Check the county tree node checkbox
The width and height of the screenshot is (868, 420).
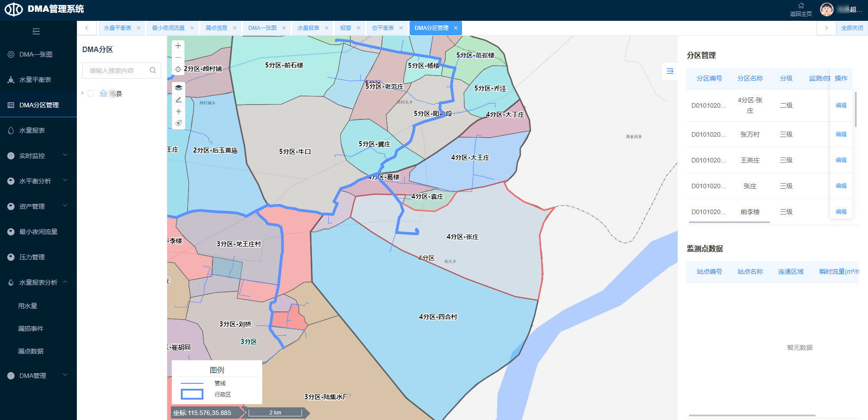coord(91,93)
